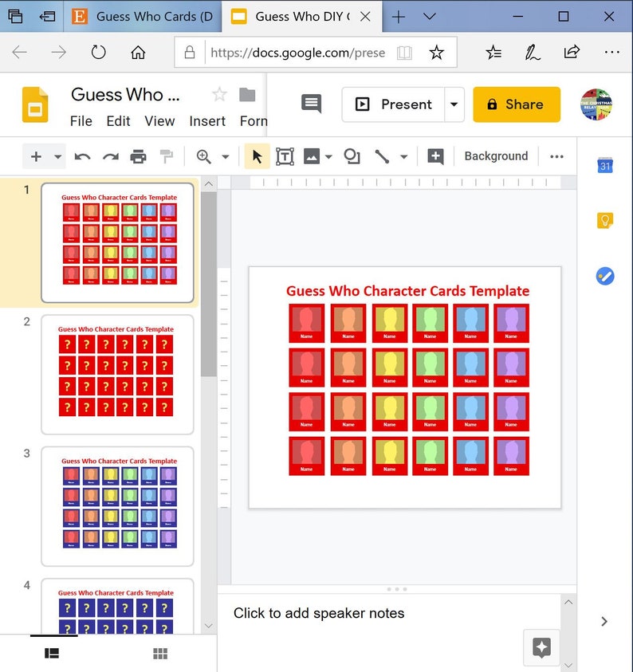Expand new slide layout dropdown arrow
633x672 pixels.
58,156
